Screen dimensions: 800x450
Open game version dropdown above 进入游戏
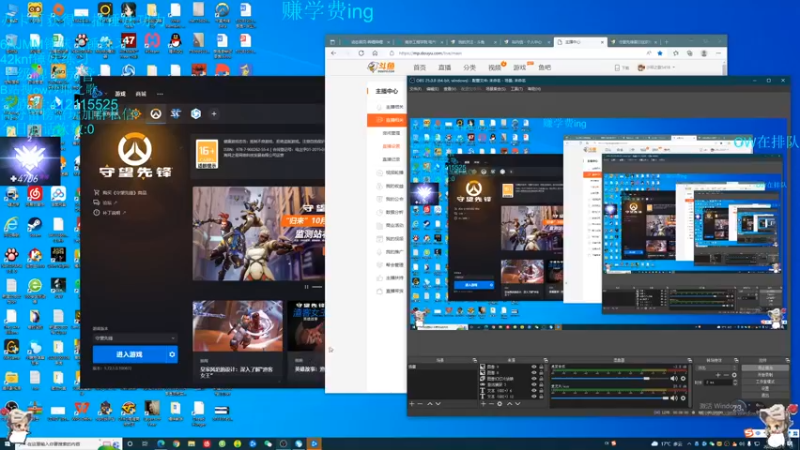(x=135, y=338)
